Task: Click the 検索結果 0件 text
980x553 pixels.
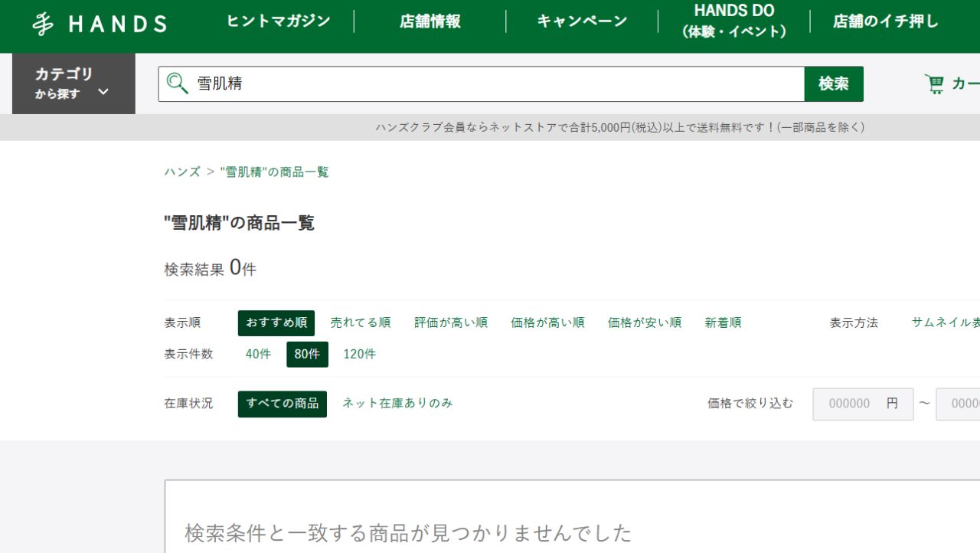Action: tap(210, 268)
